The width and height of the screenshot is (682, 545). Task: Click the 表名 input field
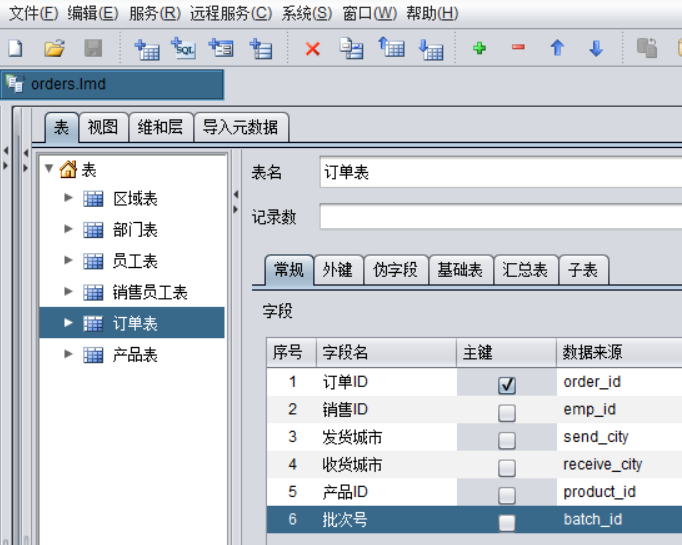coord(501,172)
